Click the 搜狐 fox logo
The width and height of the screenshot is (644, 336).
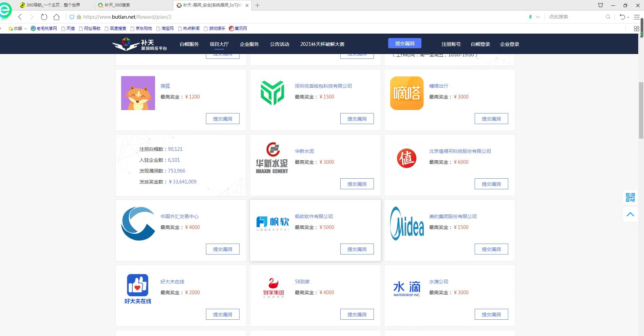[138, 93]
